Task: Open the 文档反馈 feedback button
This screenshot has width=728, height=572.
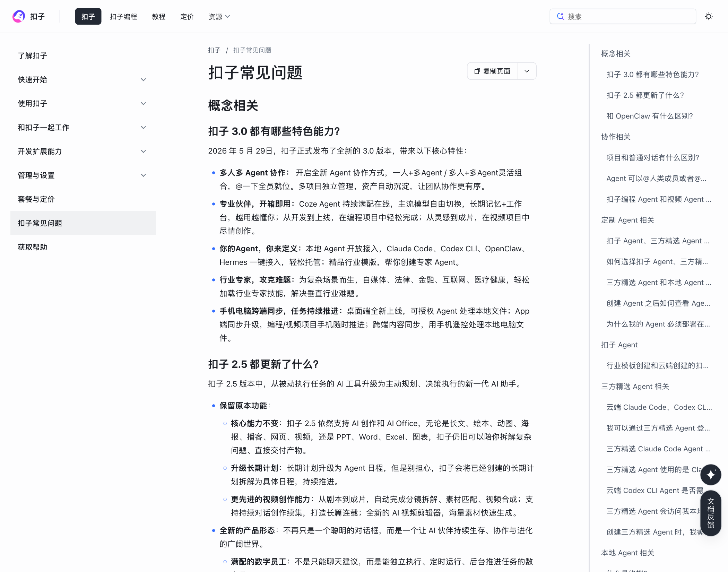Action: (711, 513)
